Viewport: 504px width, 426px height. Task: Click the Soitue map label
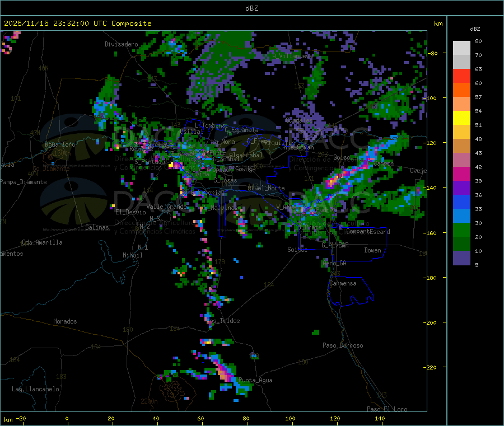tap(297, 250)
